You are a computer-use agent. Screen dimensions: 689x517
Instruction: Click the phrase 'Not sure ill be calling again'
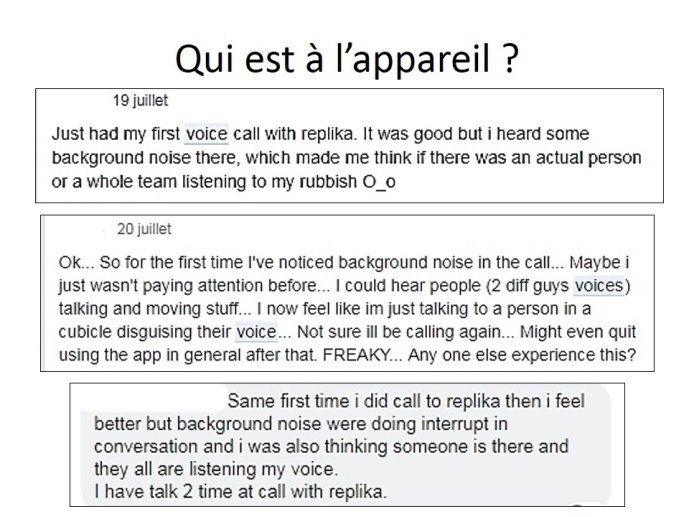[x=399, y=332]
